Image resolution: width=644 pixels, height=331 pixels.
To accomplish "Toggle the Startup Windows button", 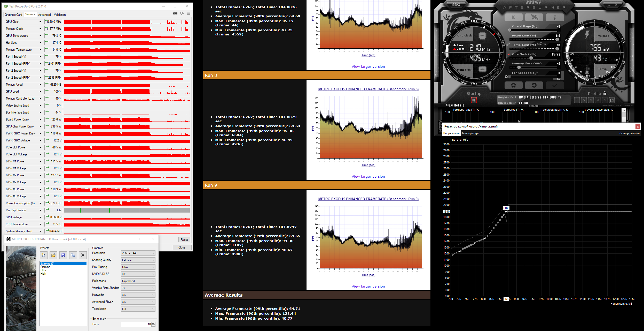I will pyautogui.click(x=474, y=100).
